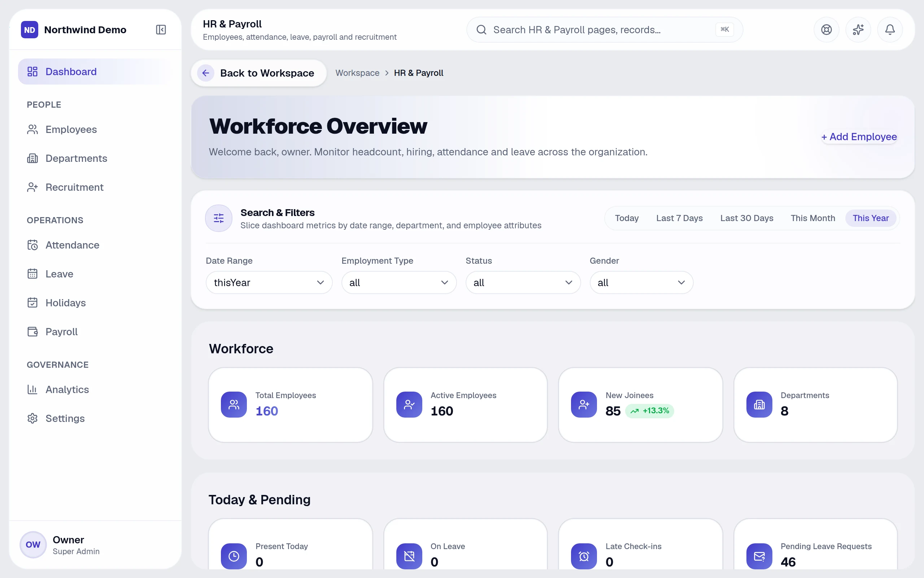Screen dimensions: 924x578
Task: Click the Active Employees label
Action: 463,395
